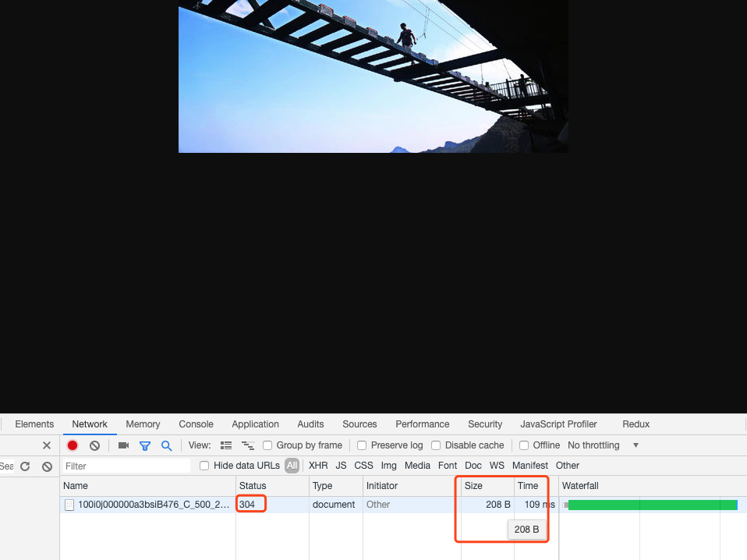Toggle the capture screenshots camera icon
The image size is (747, 560).
click(x=123, y=445)
